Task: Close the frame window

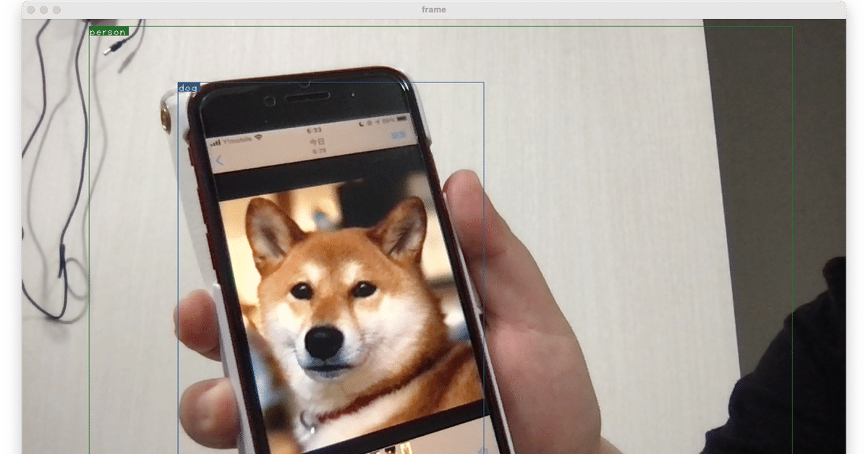Action: click(x=31, y=10)
